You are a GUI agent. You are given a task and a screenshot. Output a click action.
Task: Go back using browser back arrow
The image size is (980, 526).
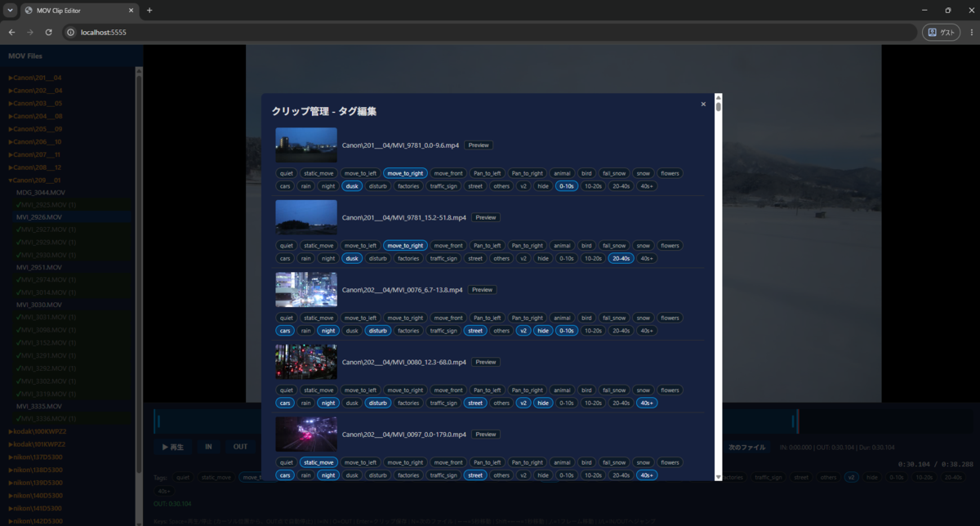click(x=11, y=32)
